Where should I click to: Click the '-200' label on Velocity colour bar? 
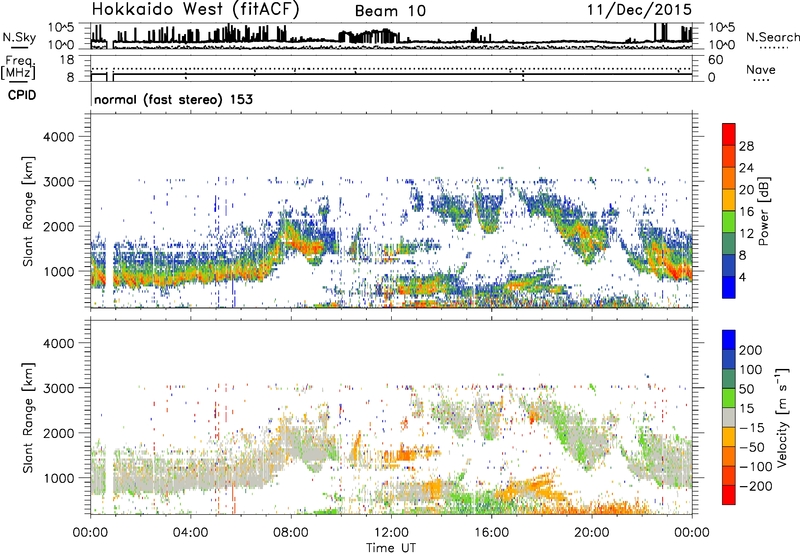(x=755, y=486)
